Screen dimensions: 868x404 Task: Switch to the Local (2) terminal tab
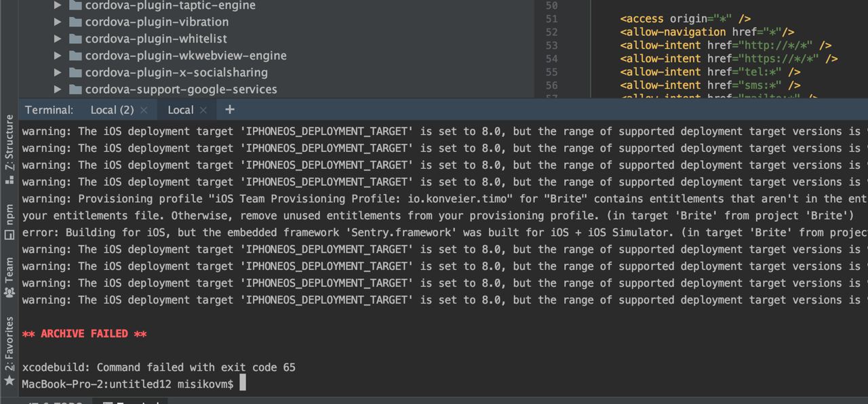pos(112,110)
